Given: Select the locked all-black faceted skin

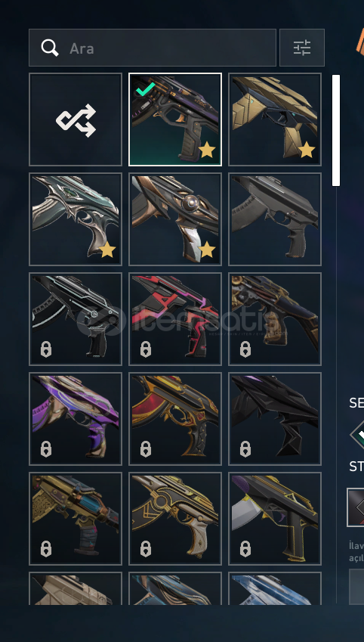Looking at the screenshot, I should 275,419.
